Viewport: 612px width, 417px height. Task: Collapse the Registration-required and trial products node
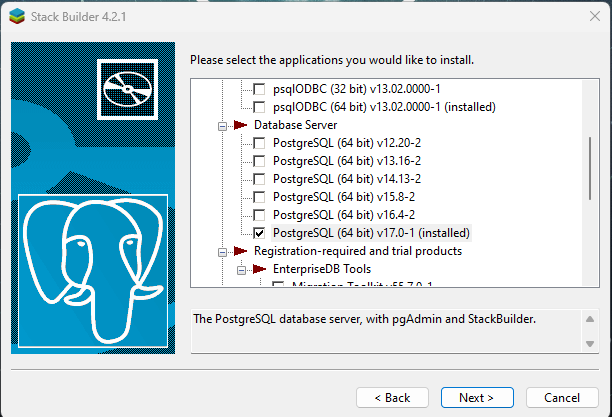point(222,252)
